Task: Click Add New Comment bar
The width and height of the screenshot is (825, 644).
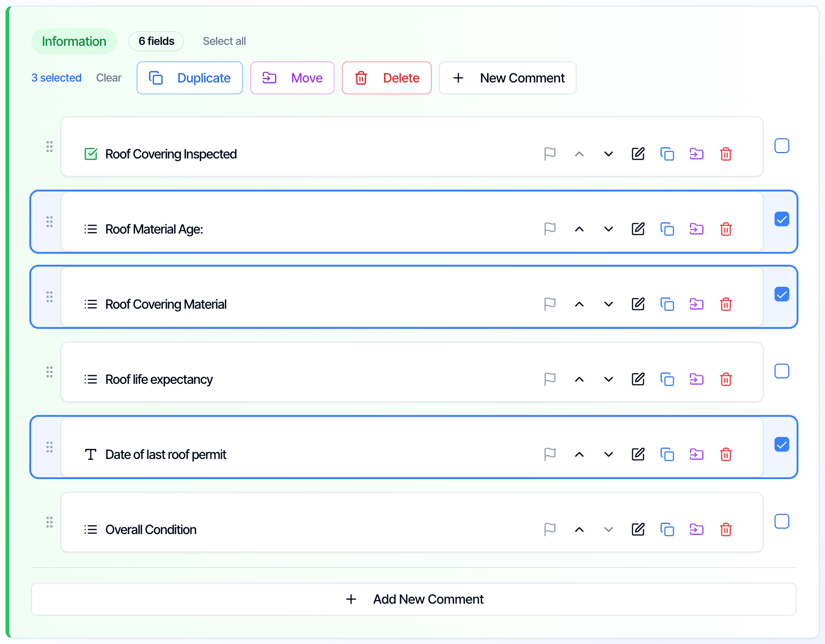Action: [x=414, y=599]
